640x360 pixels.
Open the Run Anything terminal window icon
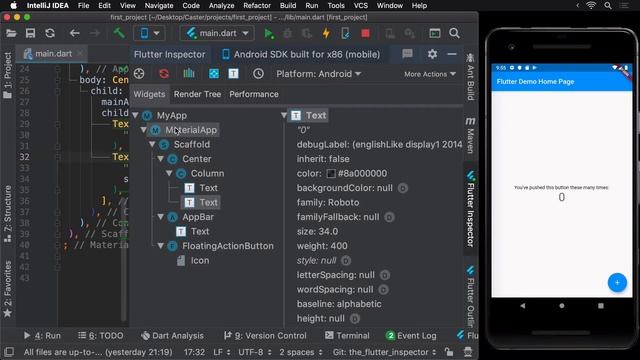coord(435,33)
